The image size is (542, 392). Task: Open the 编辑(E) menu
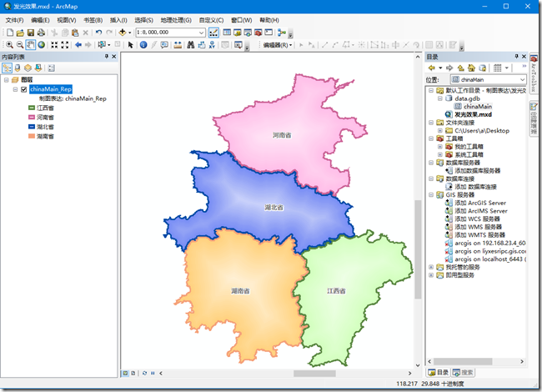pos(40,20)
